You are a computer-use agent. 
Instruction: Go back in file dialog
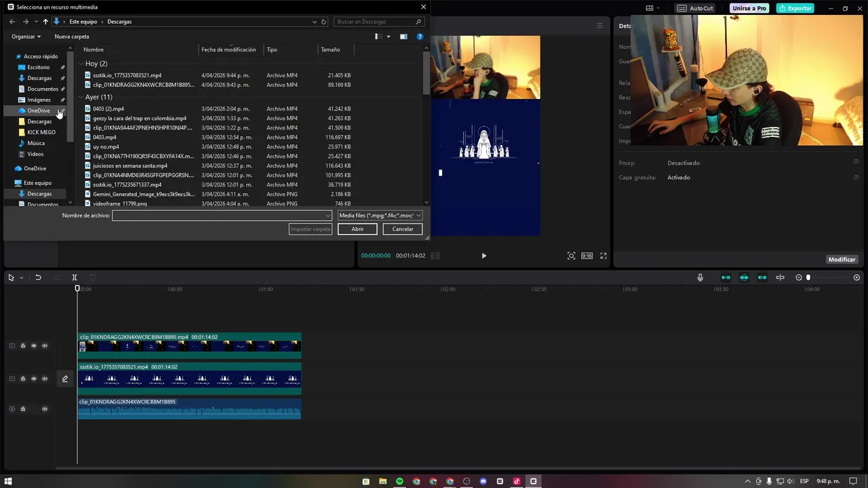point(12,22)
